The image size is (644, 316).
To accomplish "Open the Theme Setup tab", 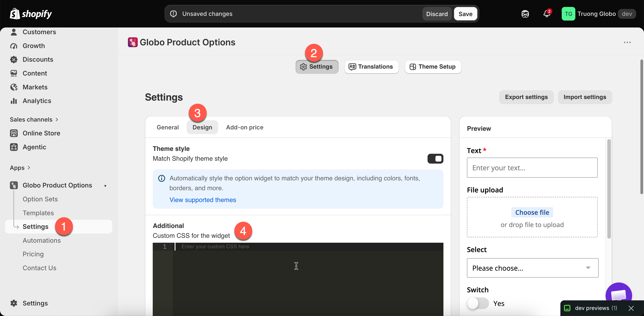I will 433,67.
